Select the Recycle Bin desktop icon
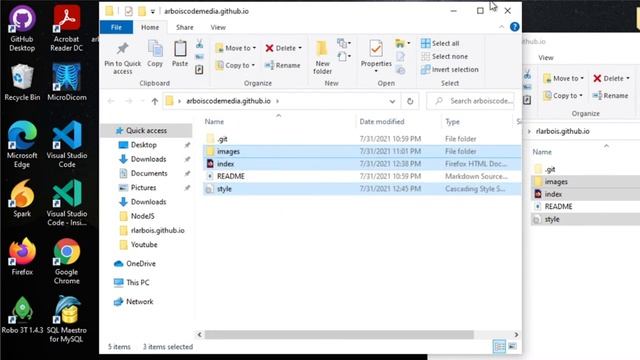The height and width of the screenshot is (360, 640). tap(22, 82)
